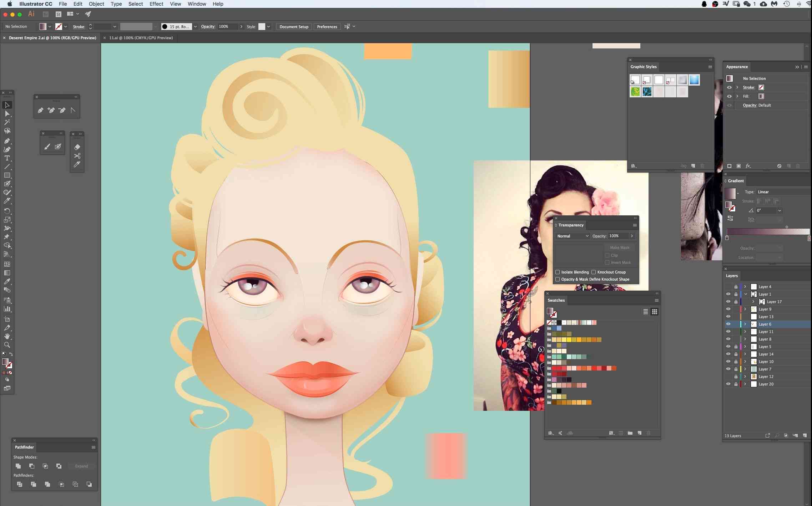Screen dimensions: 812x506
Task: Click the Expand button in Pathfinder
Action: [81, 465]
